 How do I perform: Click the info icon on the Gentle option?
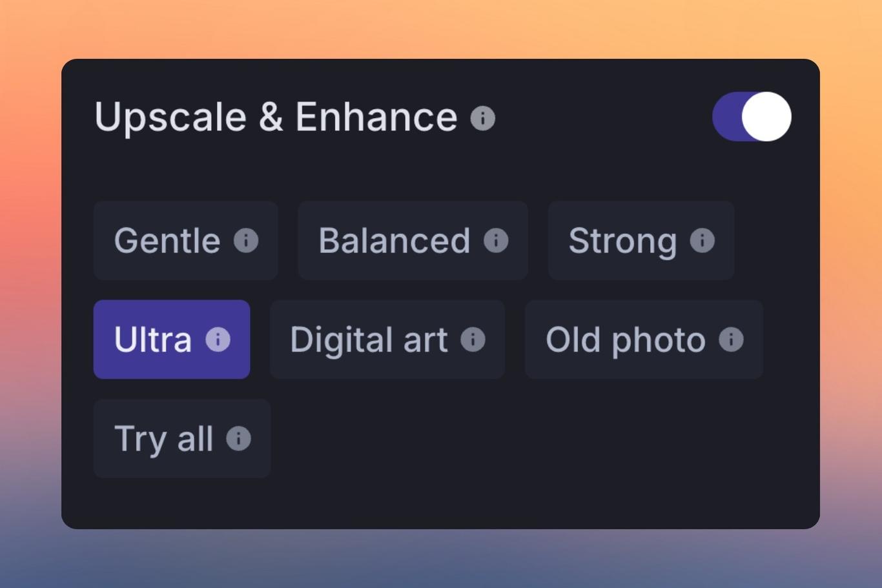coord(245,241)
